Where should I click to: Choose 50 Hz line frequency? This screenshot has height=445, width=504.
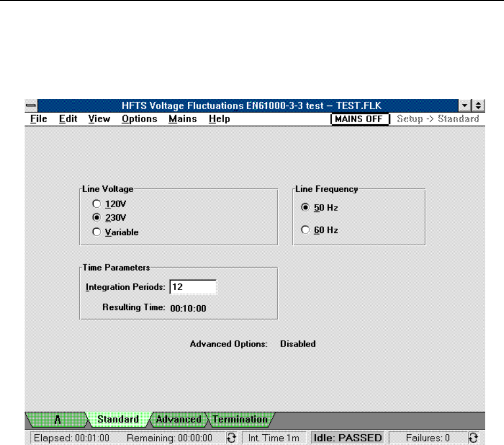[x=319, y=208]
